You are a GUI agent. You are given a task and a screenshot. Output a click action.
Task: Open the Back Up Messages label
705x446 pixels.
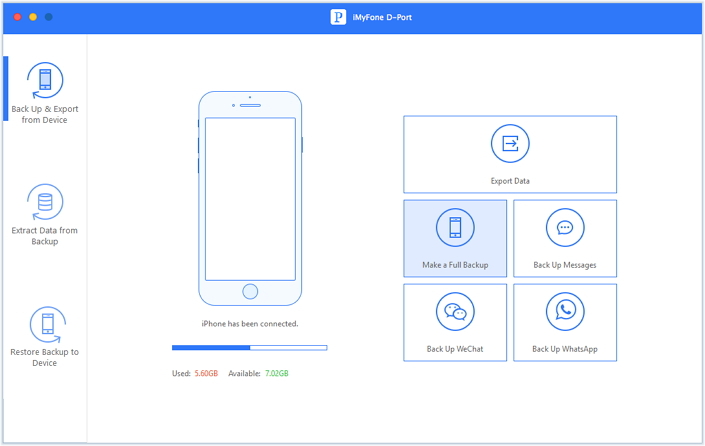tap(565, 265)
